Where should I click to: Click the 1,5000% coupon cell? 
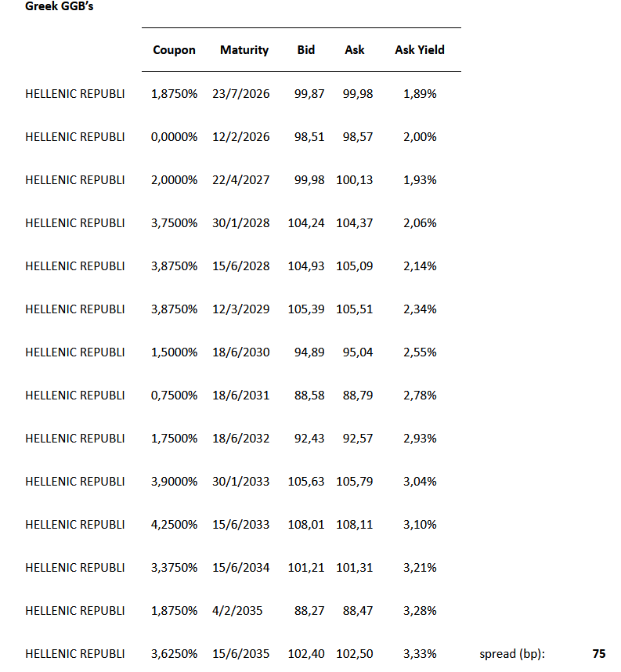point(174,352)
